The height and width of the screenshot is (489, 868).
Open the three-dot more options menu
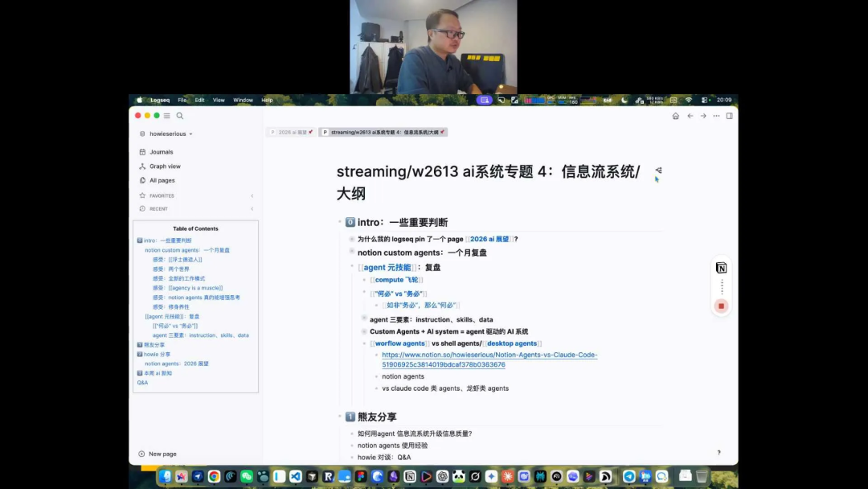pos(716,116)
